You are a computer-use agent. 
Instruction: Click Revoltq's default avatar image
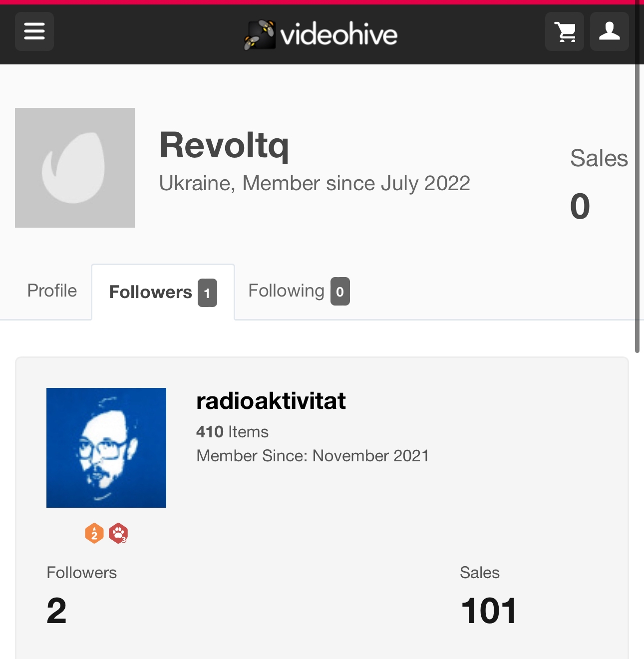75,168
